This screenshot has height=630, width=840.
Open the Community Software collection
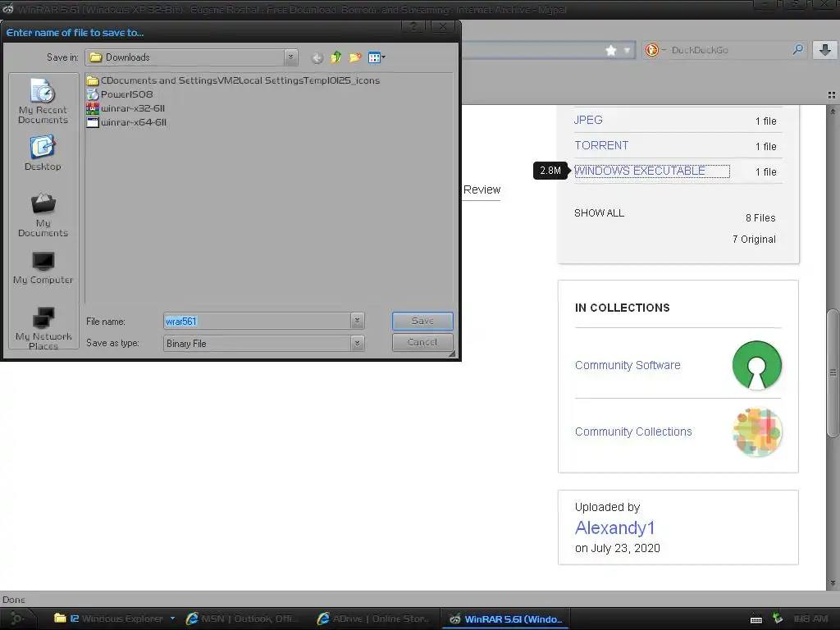628,365
